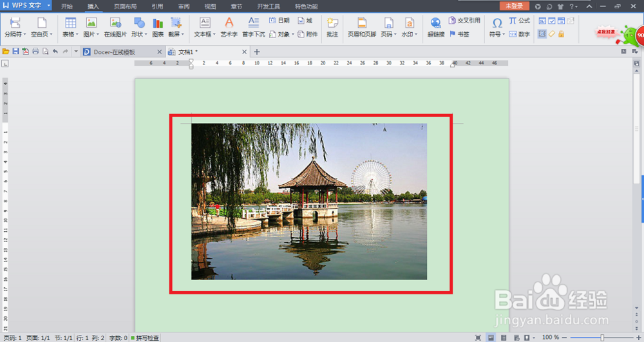This screenshot has height=342, width=644.
Task: Toggle eye protection mode in status bar
Action: (x=527, y=337)
